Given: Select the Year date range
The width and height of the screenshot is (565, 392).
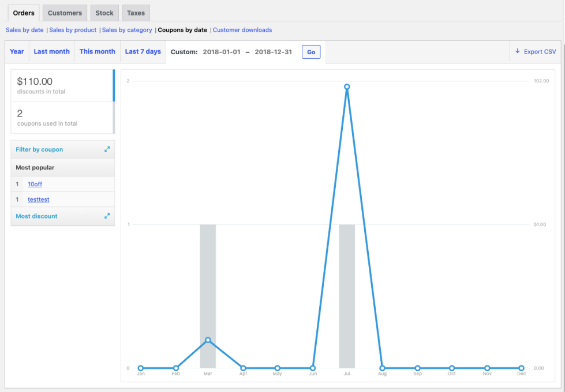Looking at the screenshot, I should tap(17, 51).
